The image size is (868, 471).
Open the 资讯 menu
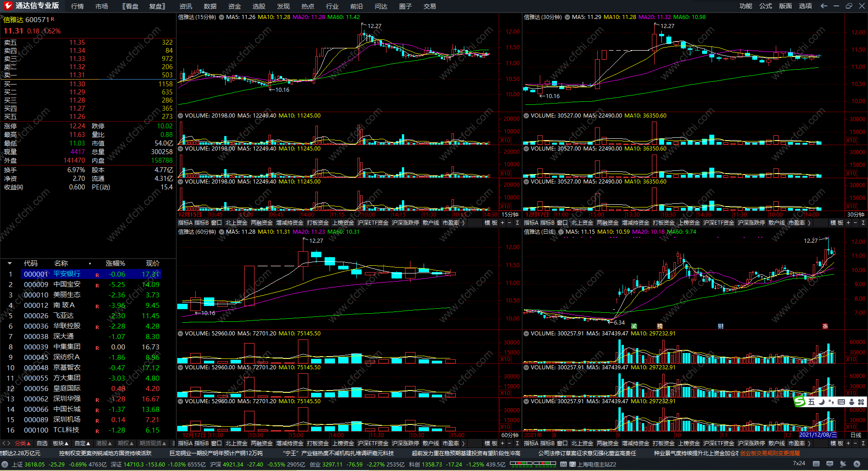point(186,6)
